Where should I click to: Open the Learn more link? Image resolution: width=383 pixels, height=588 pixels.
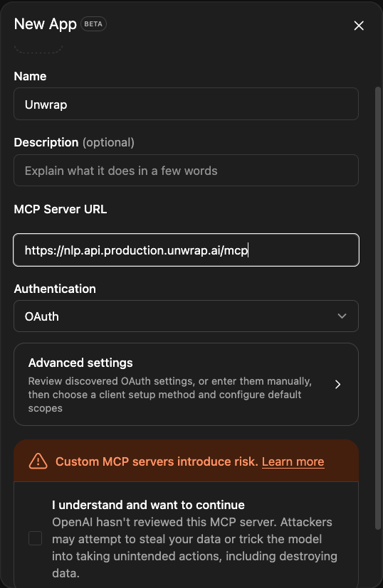pos(293,461)
